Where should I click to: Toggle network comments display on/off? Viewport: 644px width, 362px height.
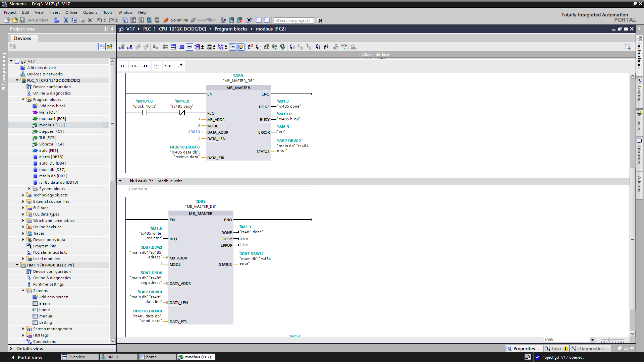click(190, 47)
